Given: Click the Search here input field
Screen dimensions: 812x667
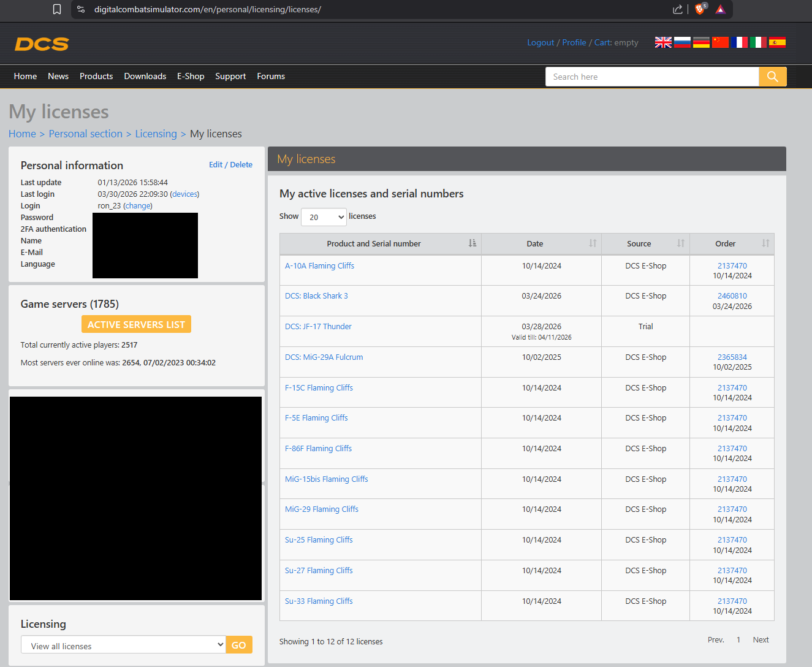Looking at the screenshot, I should coord(651,77).
